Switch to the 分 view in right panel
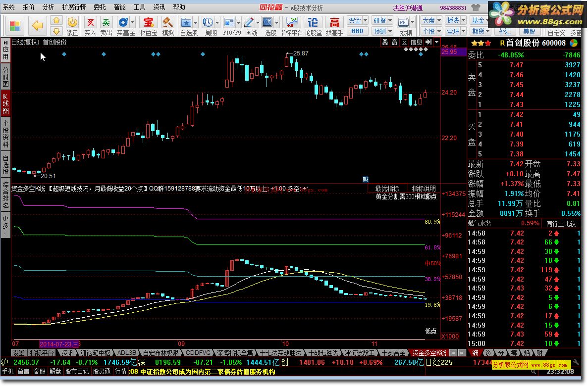588x386 pixels. tap(501, 353)
